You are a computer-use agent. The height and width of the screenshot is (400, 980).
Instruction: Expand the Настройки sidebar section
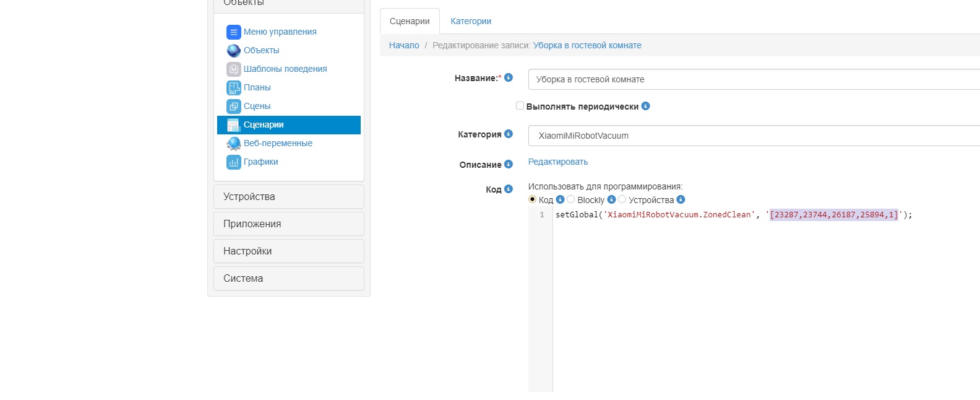tap(288, 251)
